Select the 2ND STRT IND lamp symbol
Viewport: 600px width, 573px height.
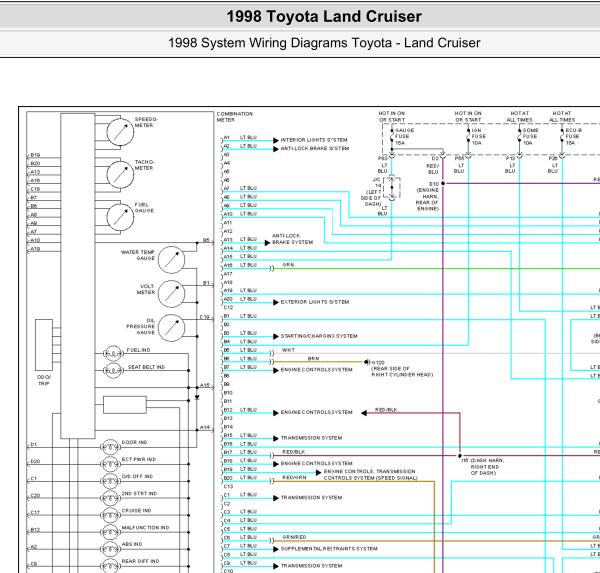coord(110,498)
